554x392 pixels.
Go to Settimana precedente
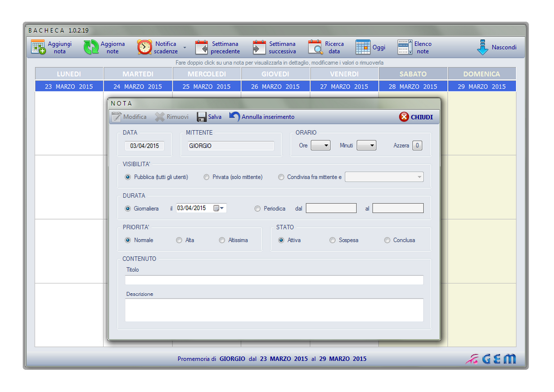(202, 48)
